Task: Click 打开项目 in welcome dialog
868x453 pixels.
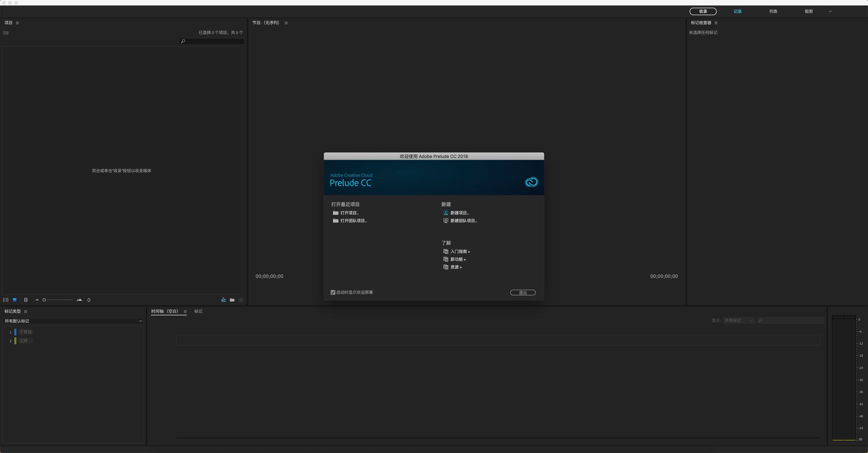Action: [x=346, y=213]
